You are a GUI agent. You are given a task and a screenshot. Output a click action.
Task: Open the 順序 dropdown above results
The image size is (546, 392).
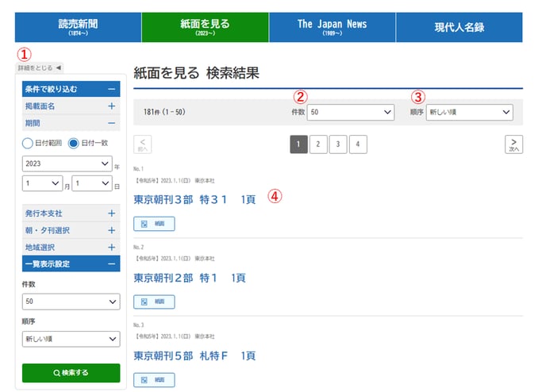pos(469,113)
